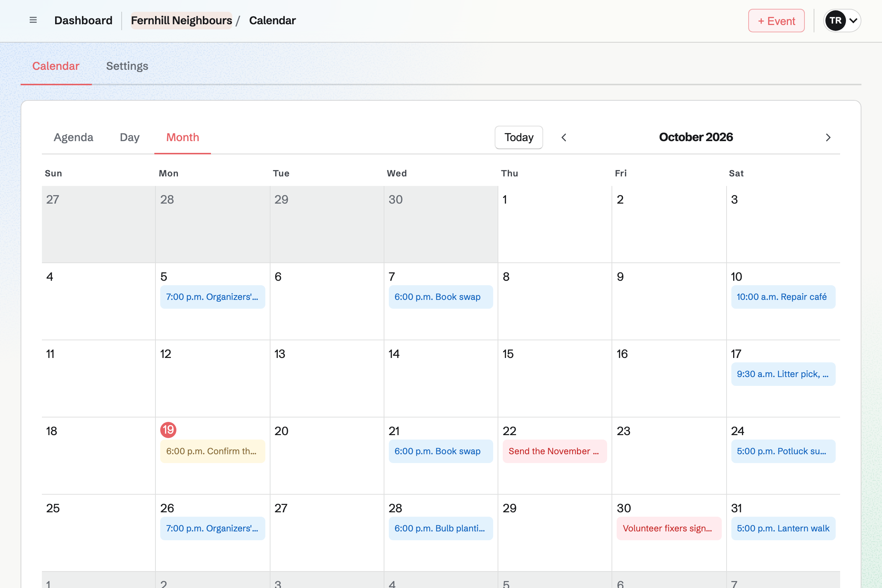Select day 14 in the calendar
882x588 pixels.
(x=394, y=354)
